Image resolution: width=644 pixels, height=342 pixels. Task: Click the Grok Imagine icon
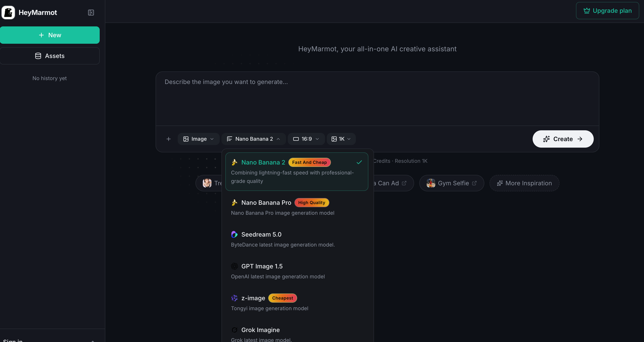tap(234, 330)
